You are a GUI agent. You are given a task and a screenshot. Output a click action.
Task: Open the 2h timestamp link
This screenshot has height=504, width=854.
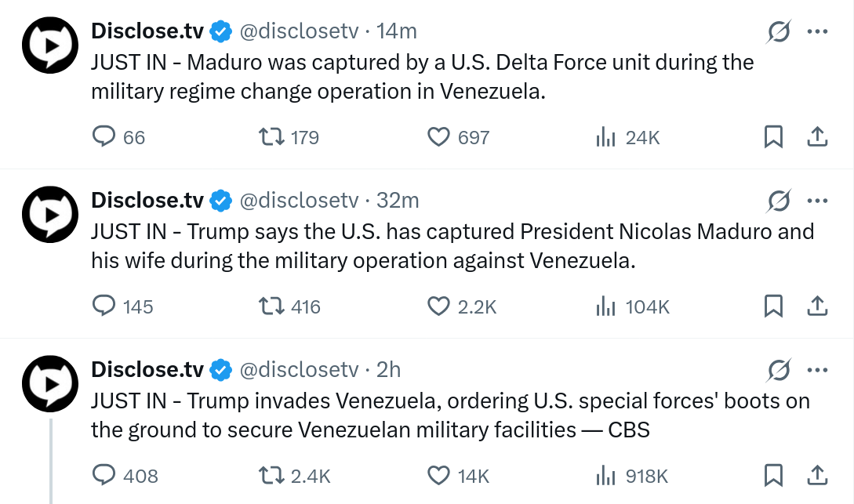coord(389,370)
